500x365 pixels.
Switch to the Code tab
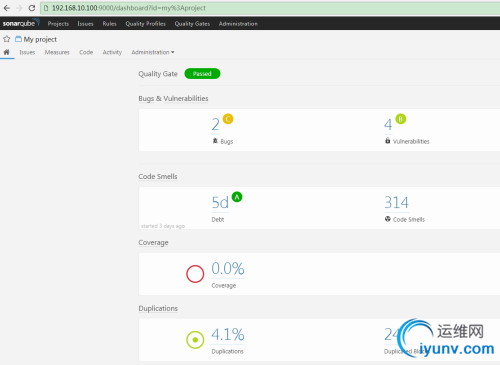(86, 52)
